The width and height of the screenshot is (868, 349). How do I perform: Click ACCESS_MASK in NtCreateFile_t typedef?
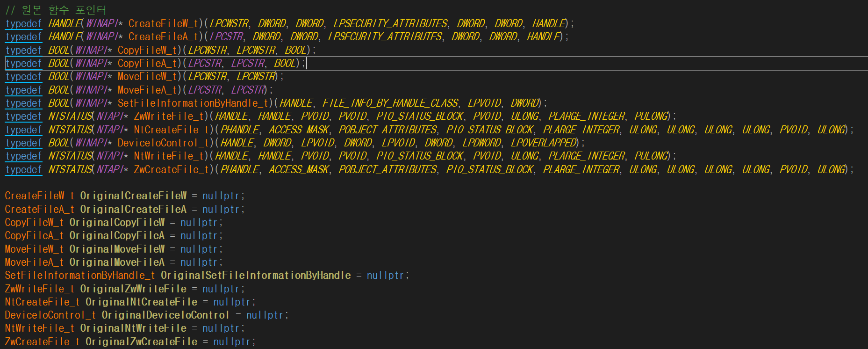[x=299, y=130]
